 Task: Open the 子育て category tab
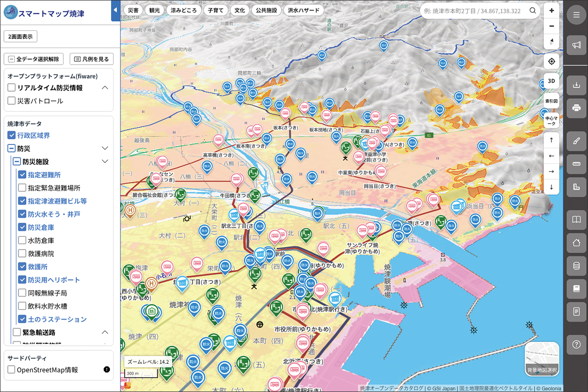pos(216,10)
